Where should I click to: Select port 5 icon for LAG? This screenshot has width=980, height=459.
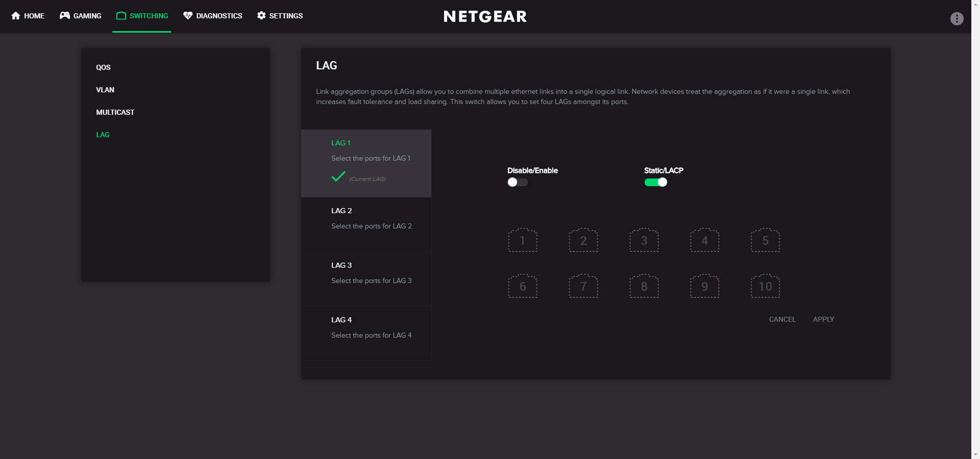pyautogui.click(x=766, y=240)
